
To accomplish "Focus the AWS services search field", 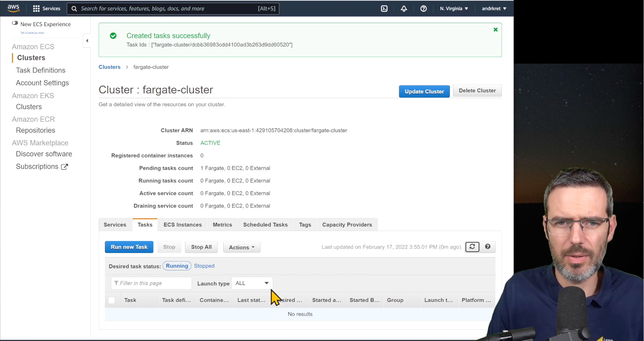I will click(x=173, y=9).
